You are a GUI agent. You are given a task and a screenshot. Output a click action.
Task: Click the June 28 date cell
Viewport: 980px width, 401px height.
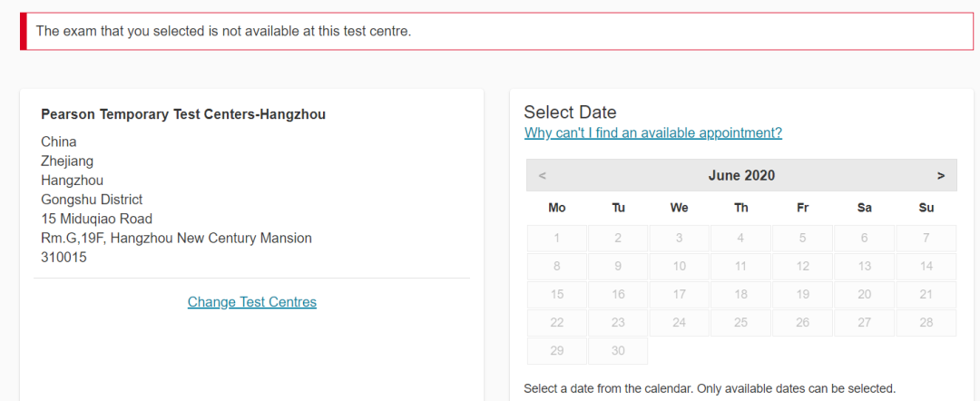pyautogui.click(x=926, y=323)
